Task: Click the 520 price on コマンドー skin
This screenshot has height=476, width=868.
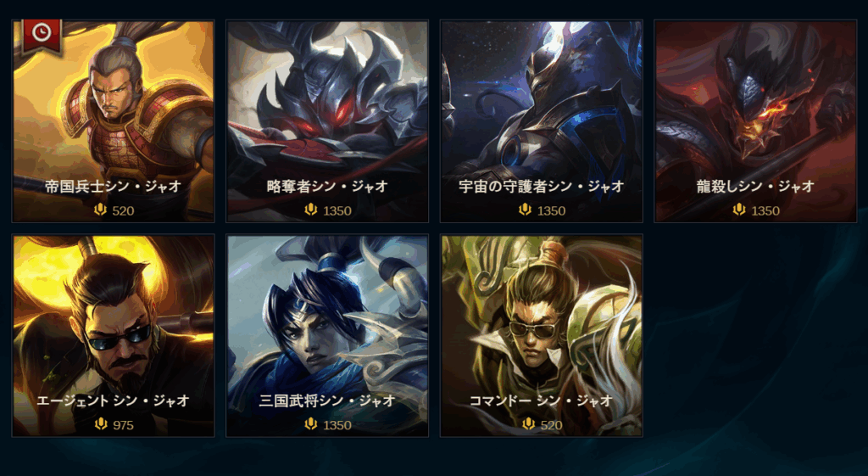Action: point(551,425)
